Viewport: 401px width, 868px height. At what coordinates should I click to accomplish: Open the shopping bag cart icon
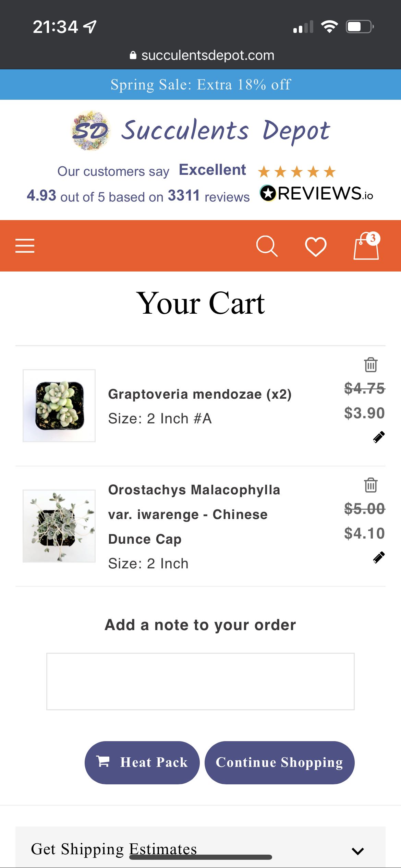366,246
